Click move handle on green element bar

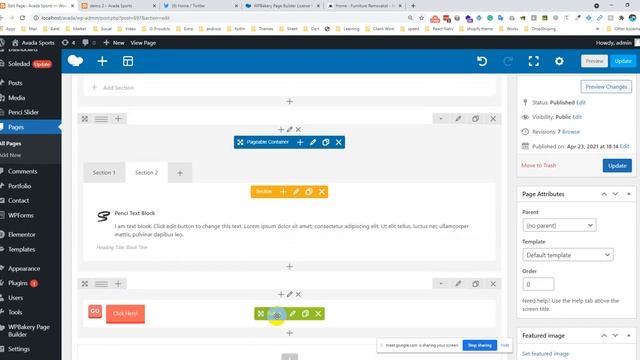pyautogui.click(x=261, y=313)
